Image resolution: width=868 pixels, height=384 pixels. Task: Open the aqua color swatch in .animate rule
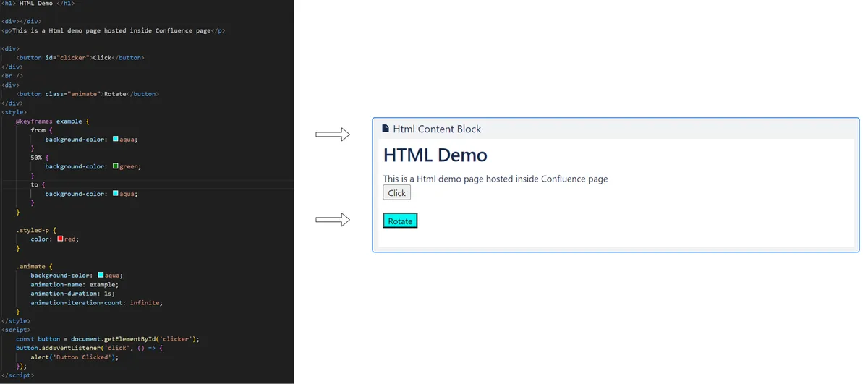(101, 276)
